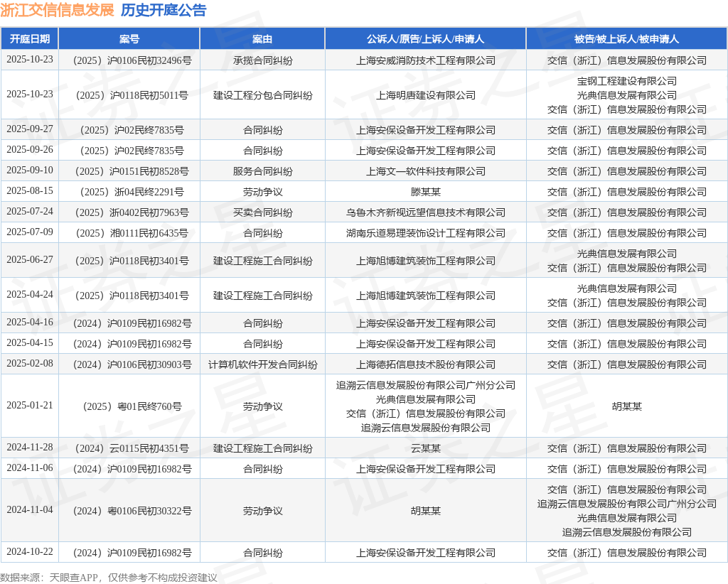Click plaintiff 上海文一软件科技有限公司
This screenshot has height=584, width=728.
click(x=426, y=171)
